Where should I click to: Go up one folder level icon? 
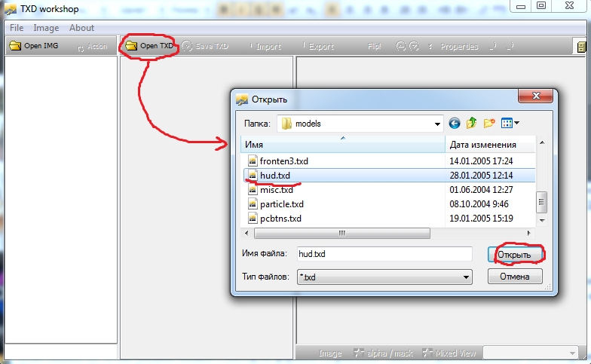click(472, 124)
